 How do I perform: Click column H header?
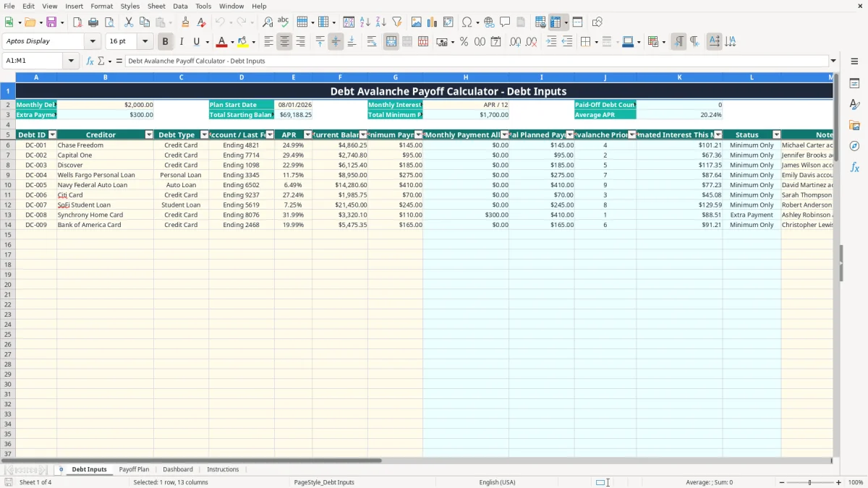466,77
